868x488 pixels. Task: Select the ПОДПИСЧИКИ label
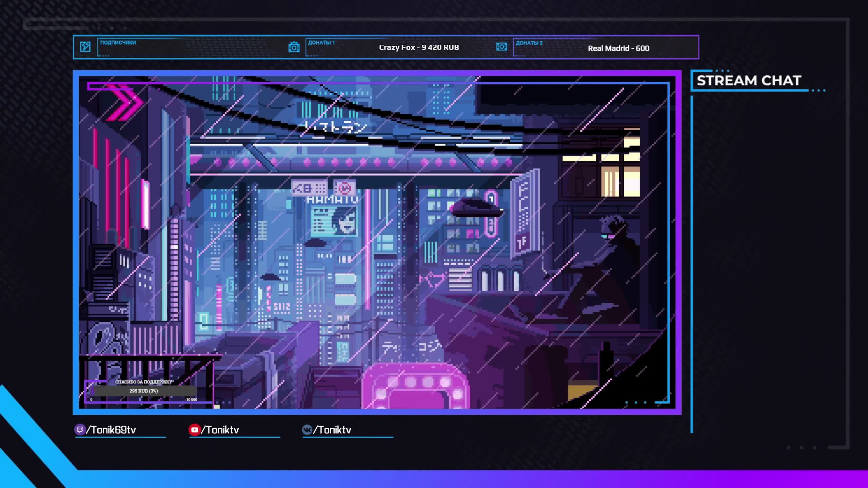point(118,43)
